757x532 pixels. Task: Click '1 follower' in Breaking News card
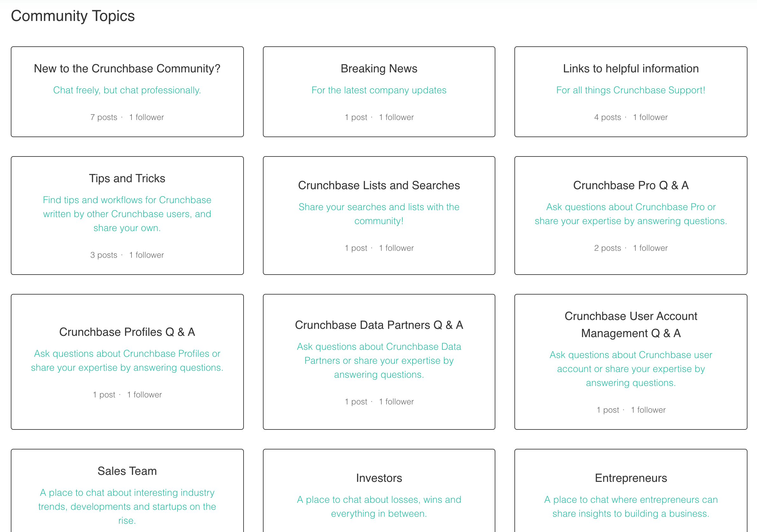pos(396,117)
